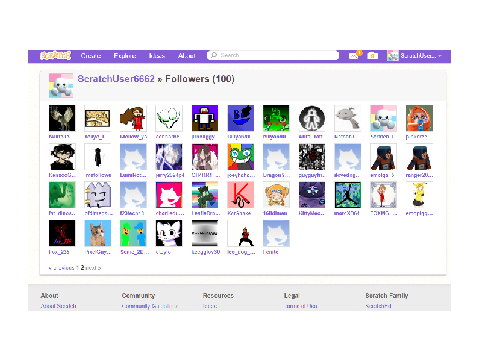Open the About page from navbar
The image size is (480, 360).
coord(186,56)
